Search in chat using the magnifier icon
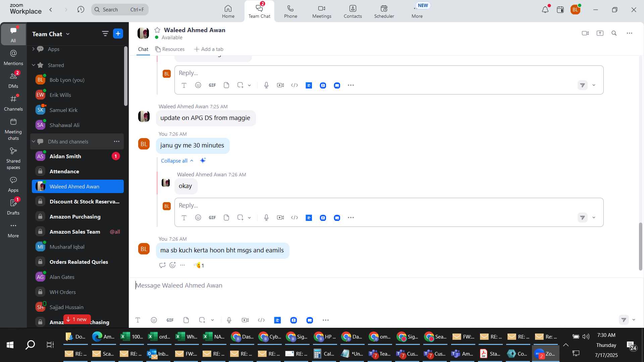Image resolution: width=644 pixels, height=362 pixels. pos(614,33)
